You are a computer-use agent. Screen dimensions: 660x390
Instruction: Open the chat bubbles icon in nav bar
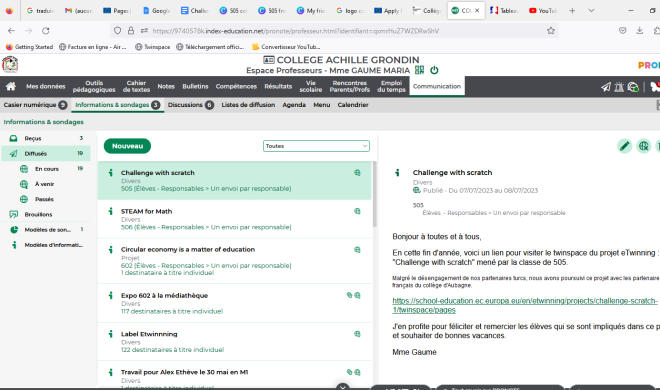[633, 87]
